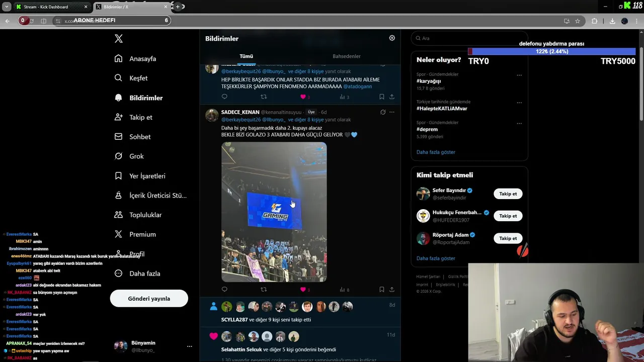Click Daha fazla göster under trends
Image resolution: width=644 pixels, height=362 pixels.
(x=436, y=152)
